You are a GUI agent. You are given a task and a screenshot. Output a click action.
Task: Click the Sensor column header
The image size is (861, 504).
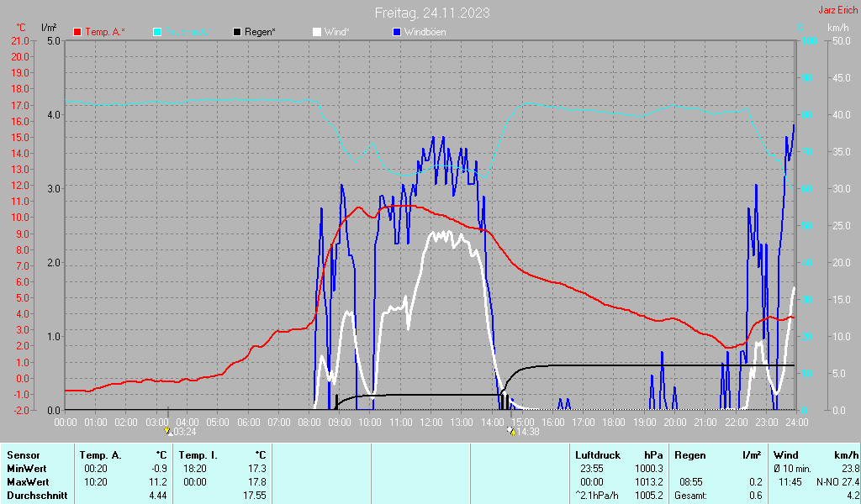pos(24,455)
